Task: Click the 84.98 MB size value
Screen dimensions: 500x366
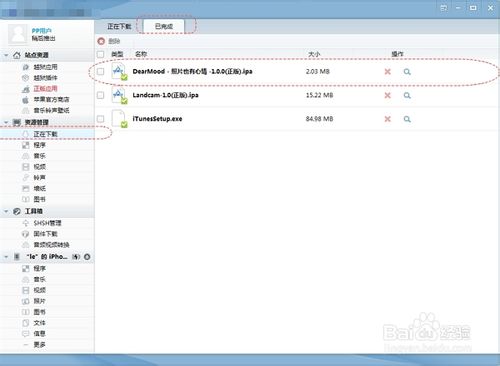Action: click(319, 119)
